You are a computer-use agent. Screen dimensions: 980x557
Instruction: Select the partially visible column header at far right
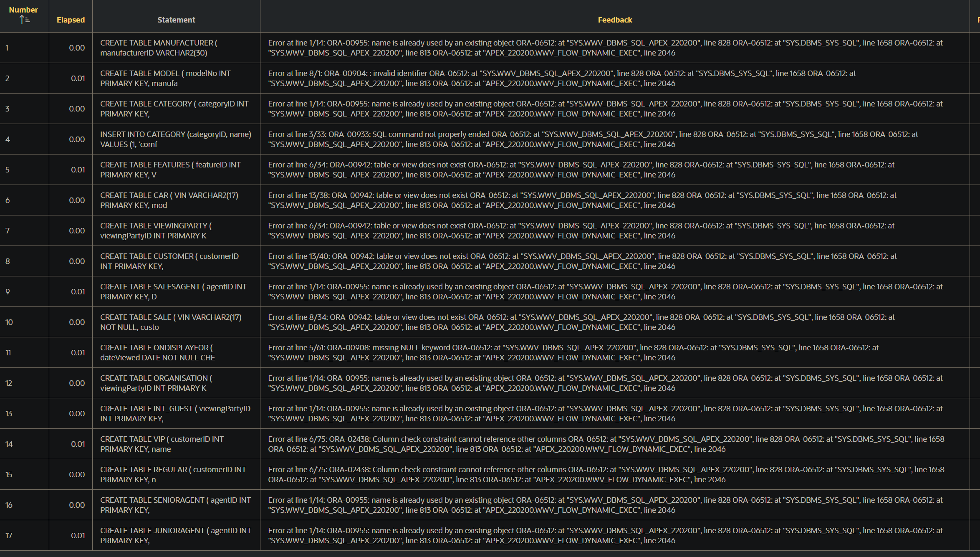pos(977,20)
